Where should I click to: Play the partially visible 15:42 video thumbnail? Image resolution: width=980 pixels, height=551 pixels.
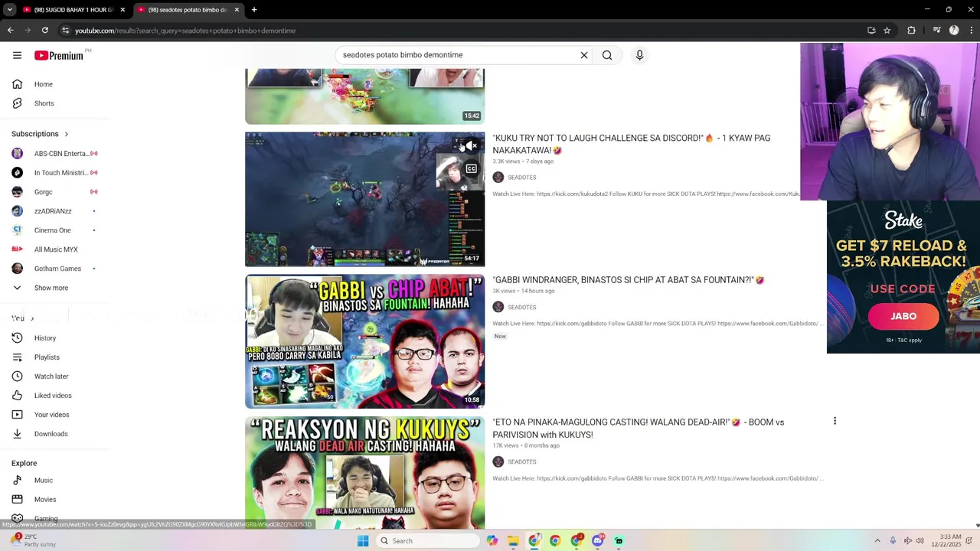pos(364,96)
